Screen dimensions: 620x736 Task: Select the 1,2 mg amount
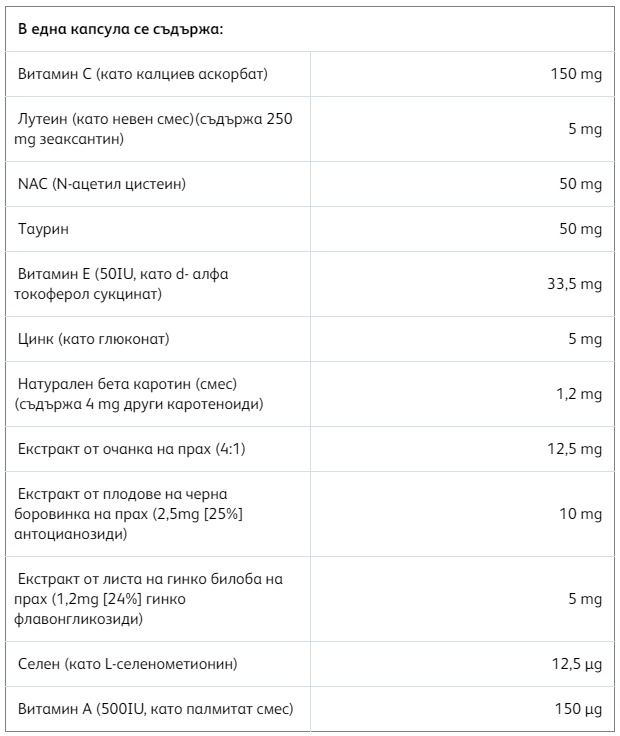(x=579, y=394)
